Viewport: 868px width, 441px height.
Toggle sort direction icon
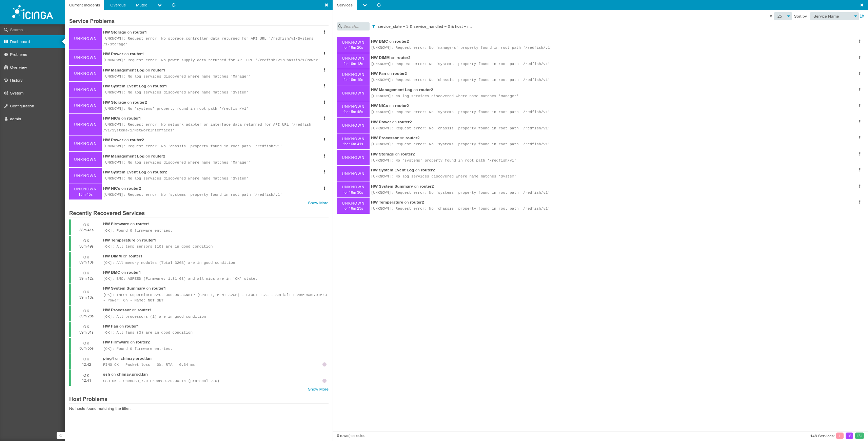tap(862, 16)
